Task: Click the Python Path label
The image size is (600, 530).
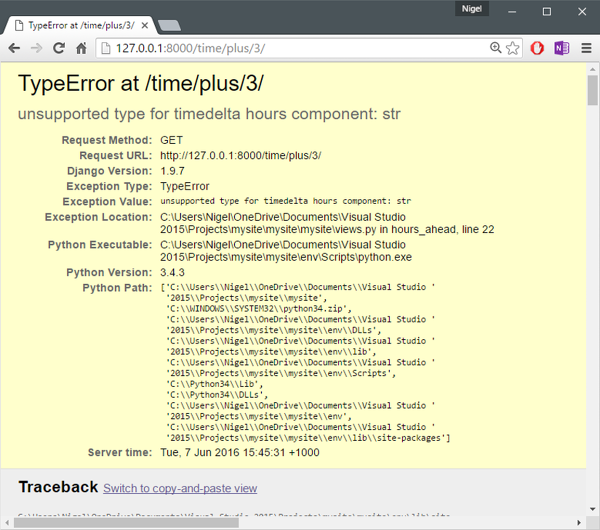Action: 117,288
